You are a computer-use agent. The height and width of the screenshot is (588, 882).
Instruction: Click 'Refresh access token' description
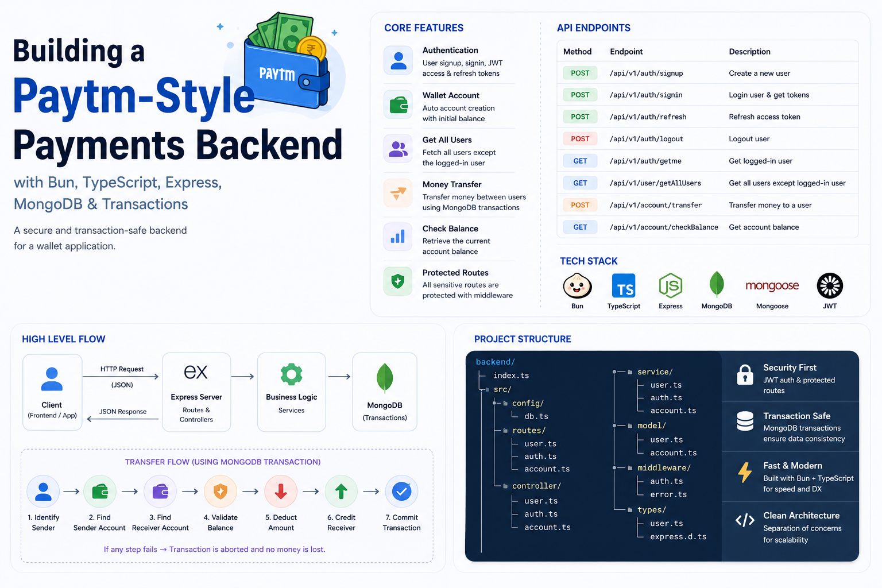pyautogui.click(x=764, y=117)
